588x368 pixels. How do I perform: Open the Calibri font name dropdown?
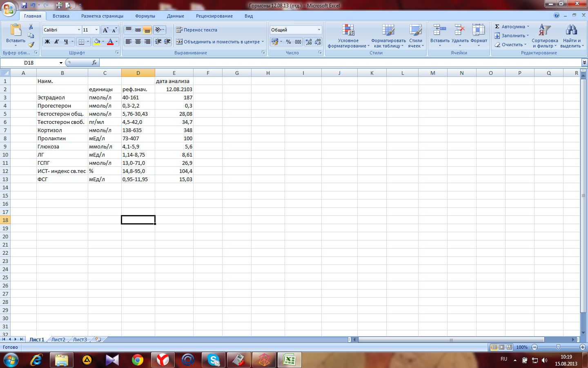(x=79, y=30)
